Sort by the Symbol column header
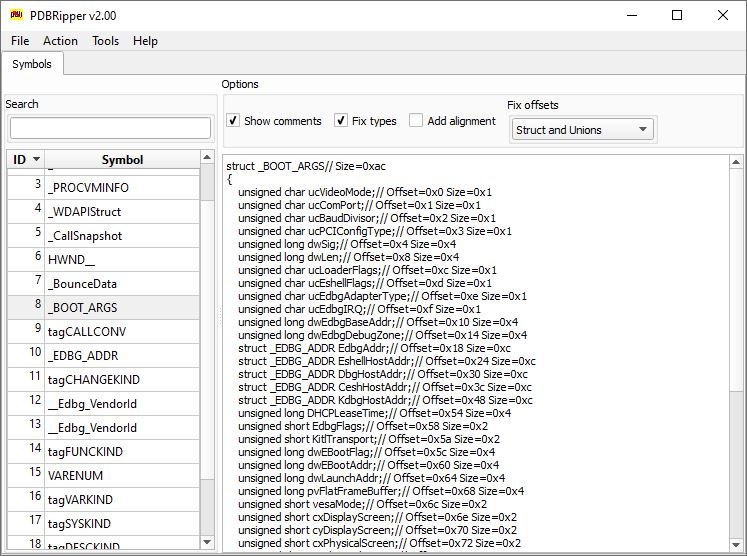The height and width of the screenshot is (556, 747). (122, 160)
